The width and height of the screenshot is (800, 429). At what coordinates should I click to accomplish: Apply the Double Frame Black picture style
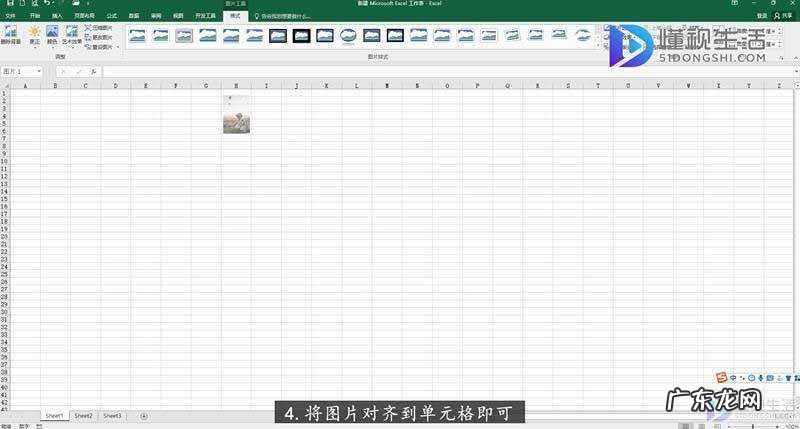(278, 35)
